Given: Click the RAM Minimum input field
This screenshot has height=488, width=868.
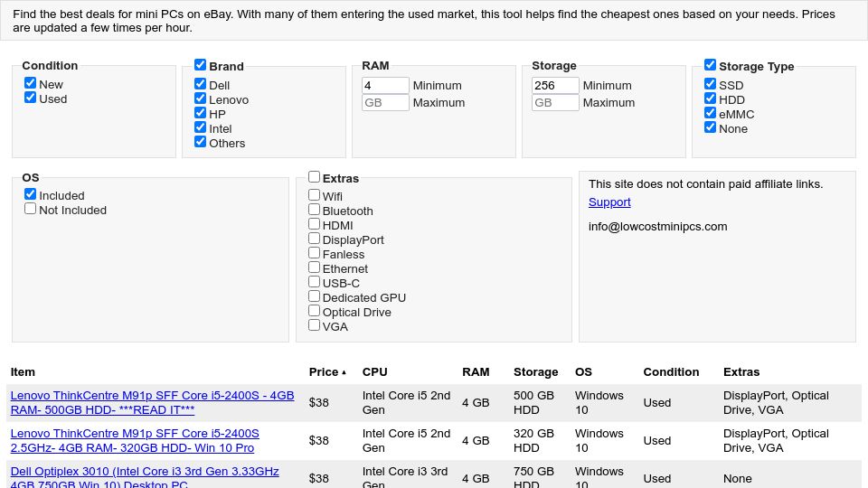Looking at the screenshot, I should (x=385, y=85).
